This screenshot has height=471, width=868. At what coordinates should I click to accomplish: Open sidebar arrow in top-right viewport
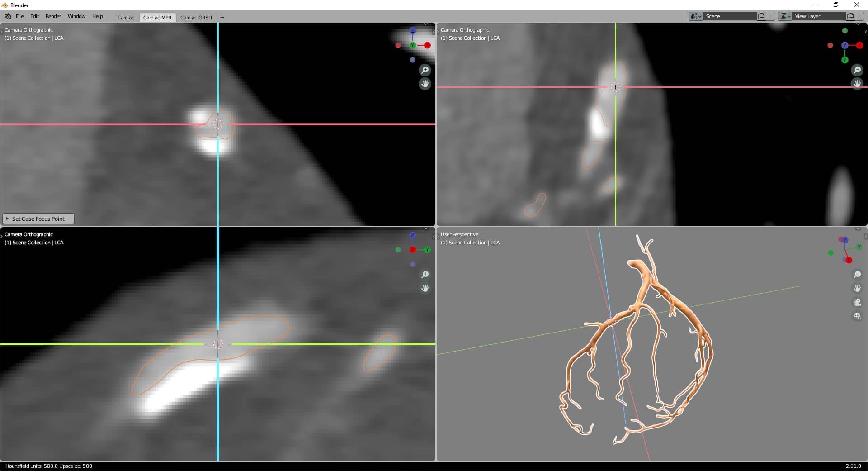(866, 32)
